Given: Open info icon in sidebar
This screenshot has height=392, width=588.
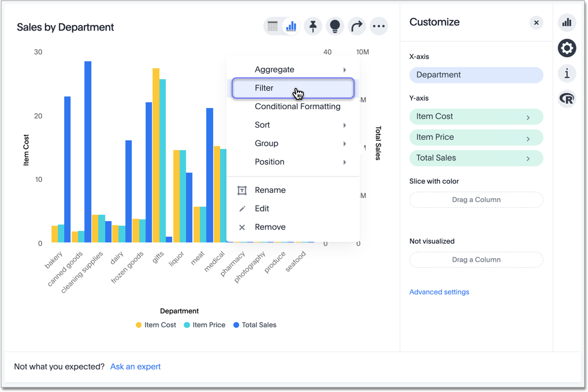Looking at the screenshot, I should [x=567, y=73].
